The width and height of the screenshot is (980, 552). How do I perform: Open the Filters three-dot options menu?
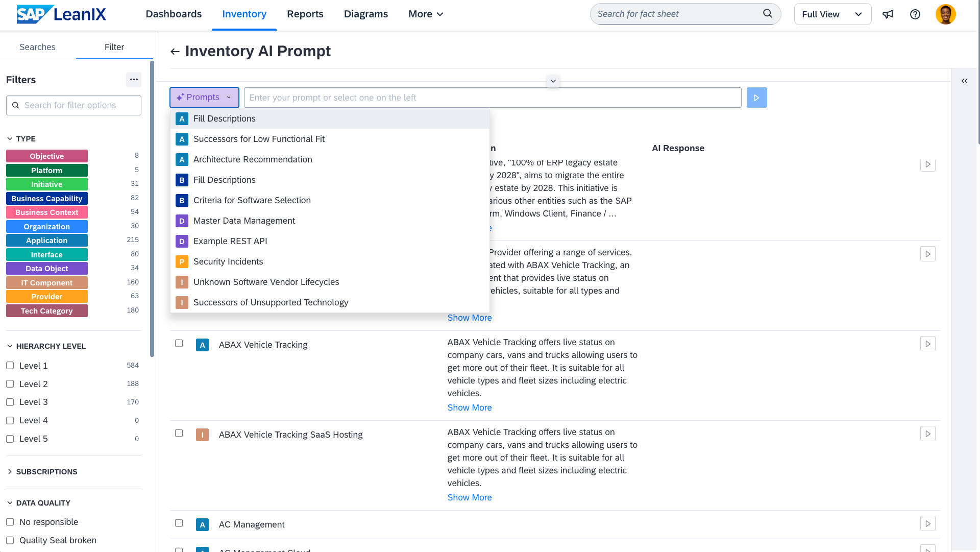coord(134,80)
